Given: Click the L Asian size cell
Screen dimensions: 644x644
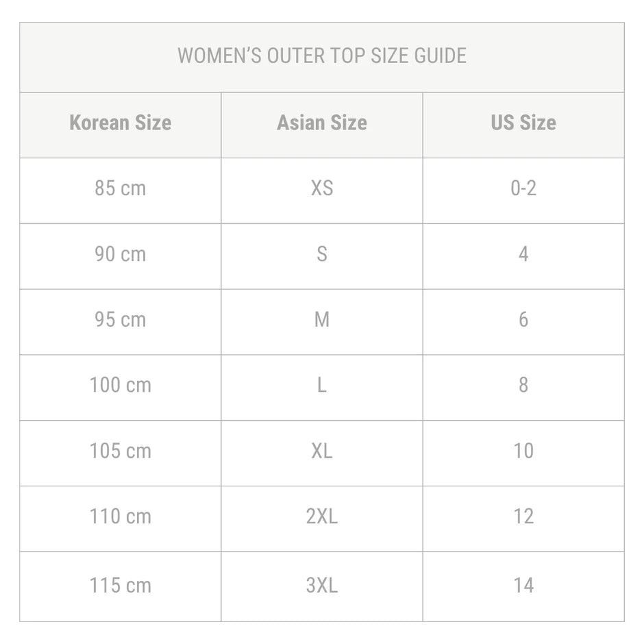Looking at the screenshot, I should click(322, 385).
